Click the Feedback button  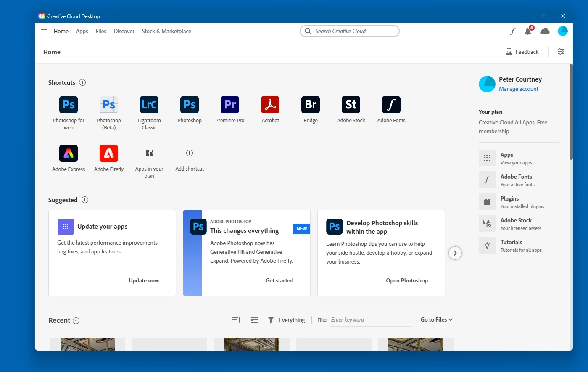[522, 52]
